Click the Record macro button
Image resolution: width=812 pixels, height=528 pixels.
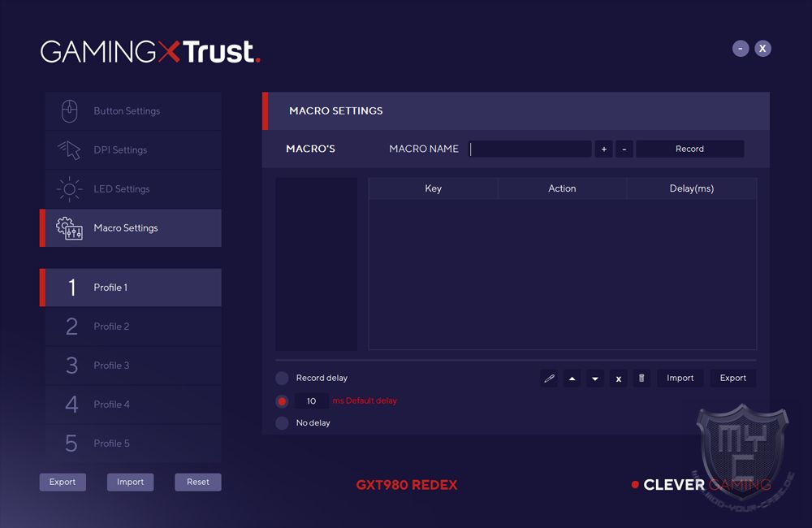point(689,149)
